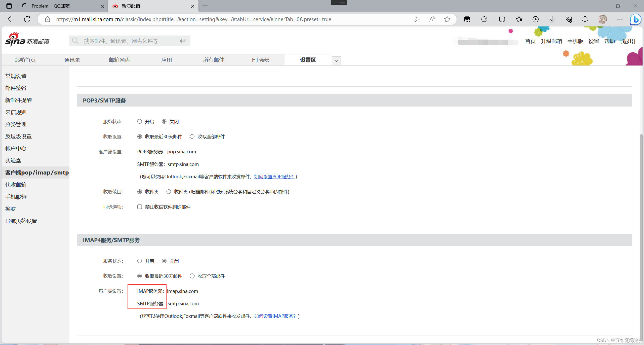Open the 如何设置IMAP服务？ help link
The image size is (644, 345).
coord(276,316)
